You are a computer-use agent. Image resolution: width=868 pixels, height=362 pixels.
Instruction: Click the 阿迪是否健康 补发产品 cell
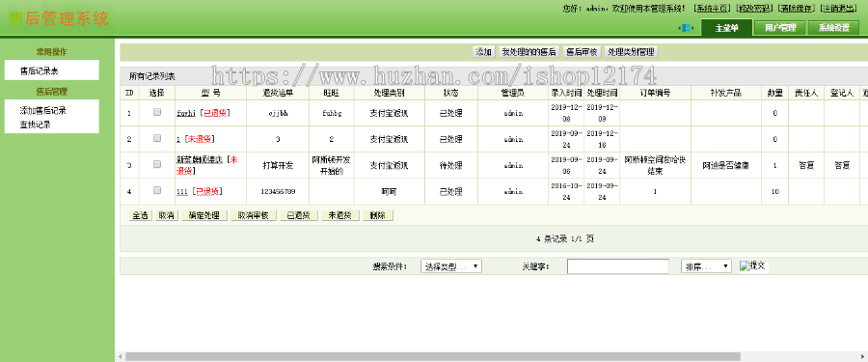coord(725,165)
